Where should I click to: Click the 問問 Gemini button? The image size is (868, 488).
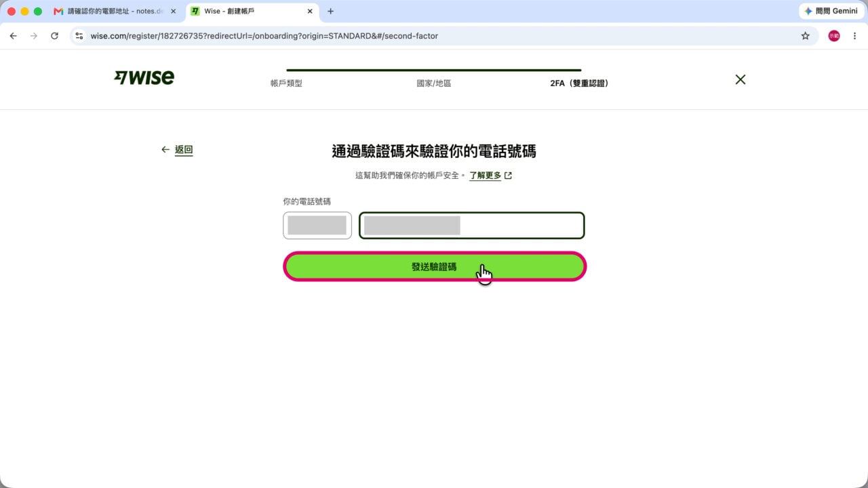[x=831, y=12]
